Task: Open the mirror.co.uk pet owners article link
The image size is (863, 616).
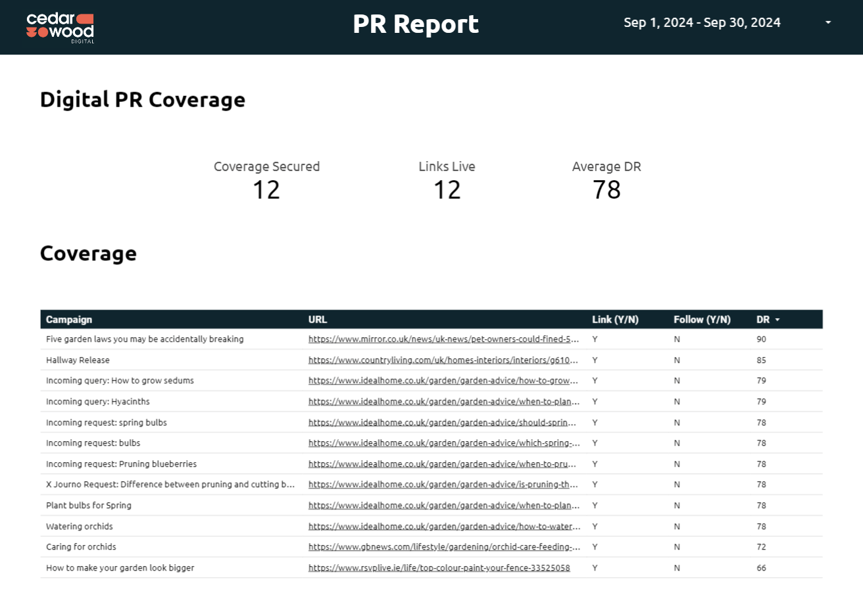Action: pyautogui.click(x=444, y=339)
